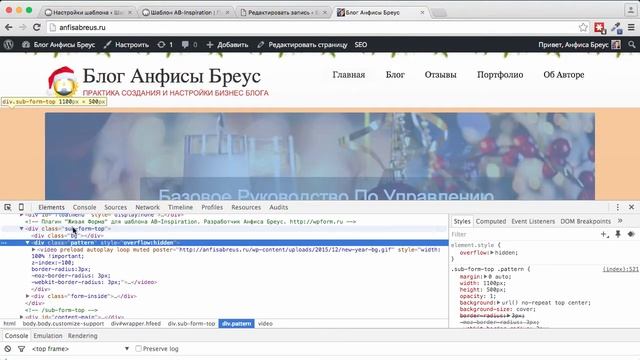Show more Styles pane tabs via the chevron
Screen dimensions: 640x360
click(x=620, y=221)
